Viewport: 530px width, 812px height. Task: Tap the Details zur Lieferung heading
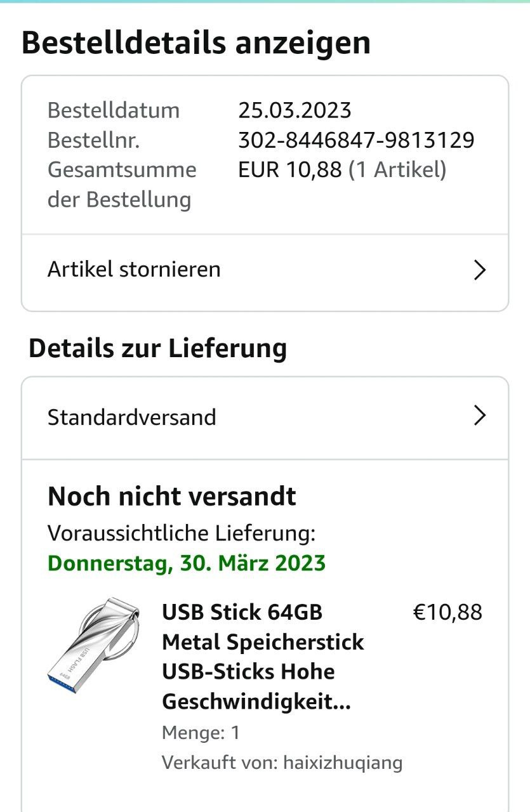click(x=158, y=348)
